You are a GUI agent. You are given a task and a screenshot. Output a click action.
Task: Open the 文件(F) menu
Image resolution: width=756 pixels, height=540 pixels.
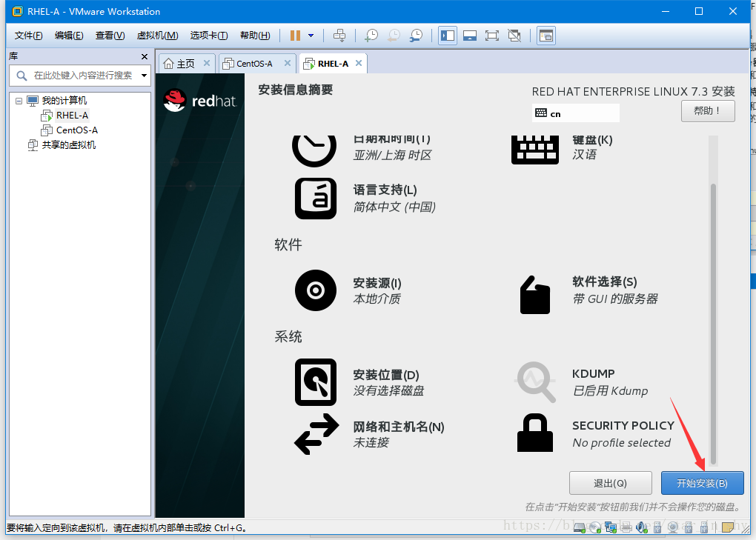click(28, 36)
